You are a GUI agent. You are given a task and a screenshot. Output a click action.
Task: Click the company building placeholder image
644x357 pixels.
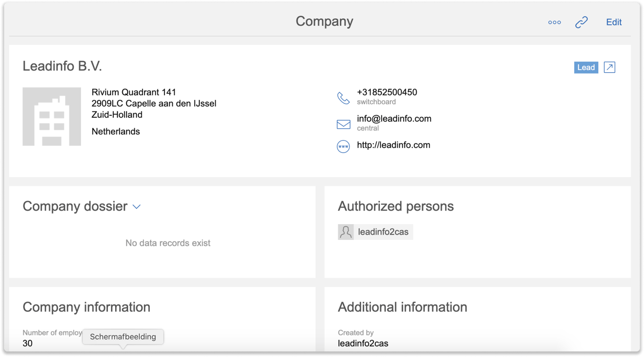(51, 116)
